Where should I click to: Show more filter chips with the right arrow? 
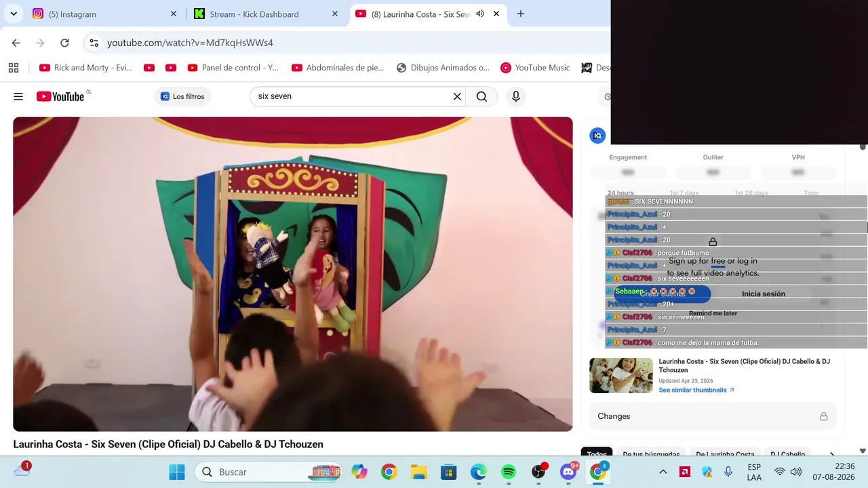click(832, 454)
